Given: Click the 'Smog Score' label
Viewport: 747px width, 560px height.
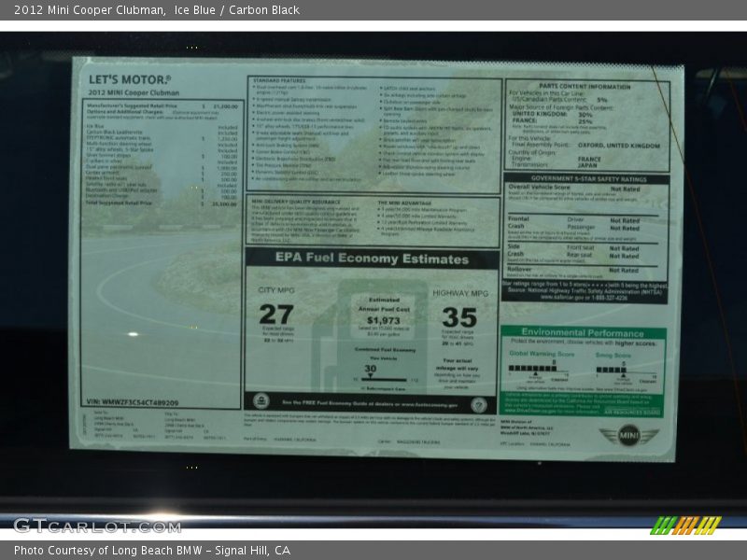Looking at the screenshot, I should (x=613, y=356).
